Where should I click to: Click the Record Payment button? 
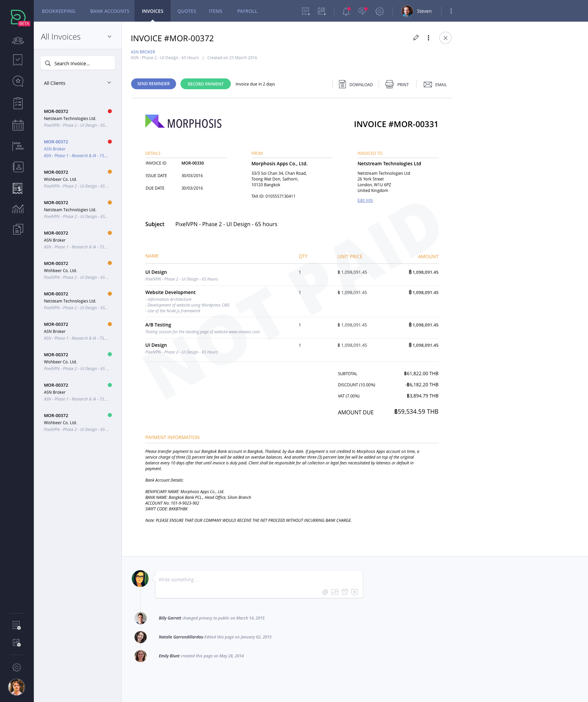point(206,84)
